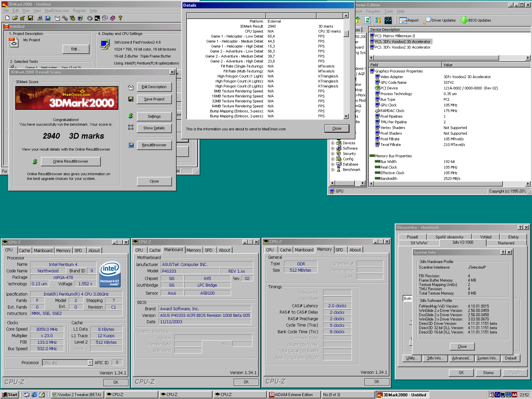Click the Online ResultBrowser button
Screen dimensions: 532x399
[x=70, y=162]
